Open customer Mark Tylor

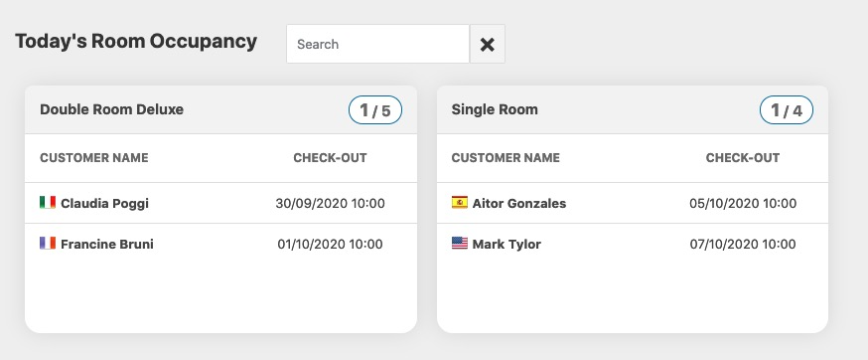[506, 244]
